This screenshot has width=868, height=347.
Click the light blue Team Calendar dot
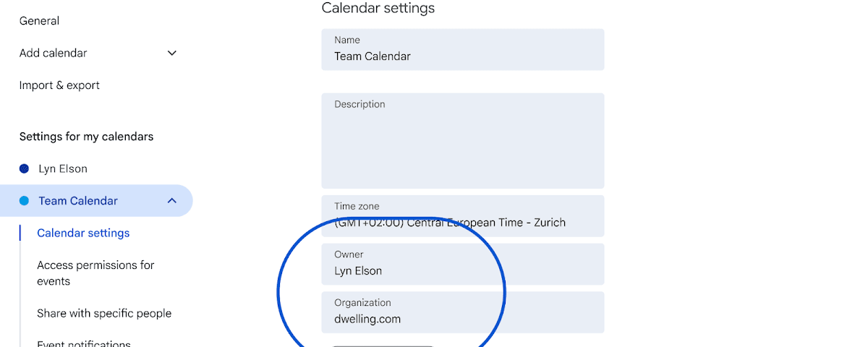[x=24, y=201]
